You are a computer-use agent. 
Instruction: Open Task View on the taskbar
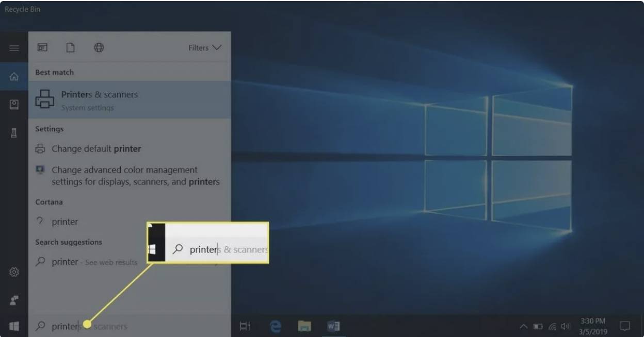[x=246, y=326]
